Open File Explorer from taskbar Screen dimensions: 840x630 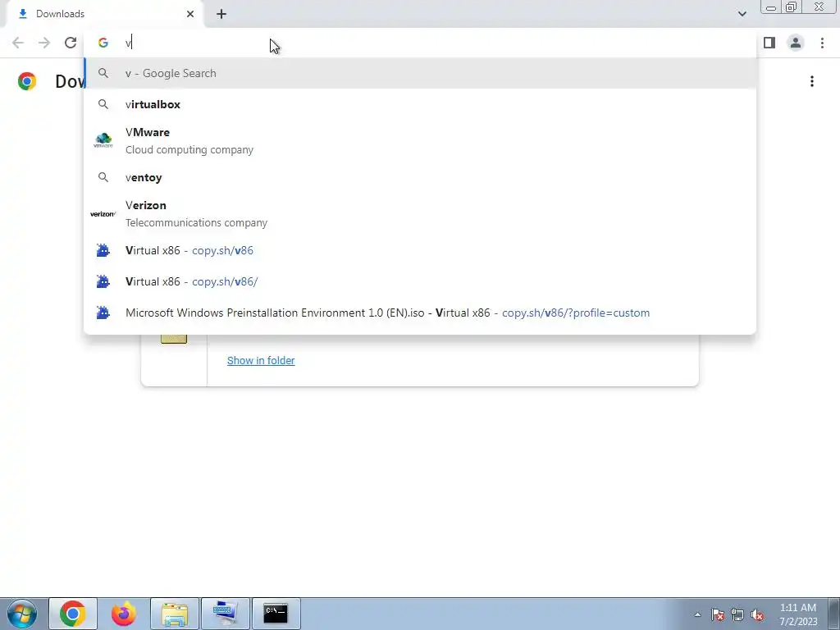coord(175,614)
